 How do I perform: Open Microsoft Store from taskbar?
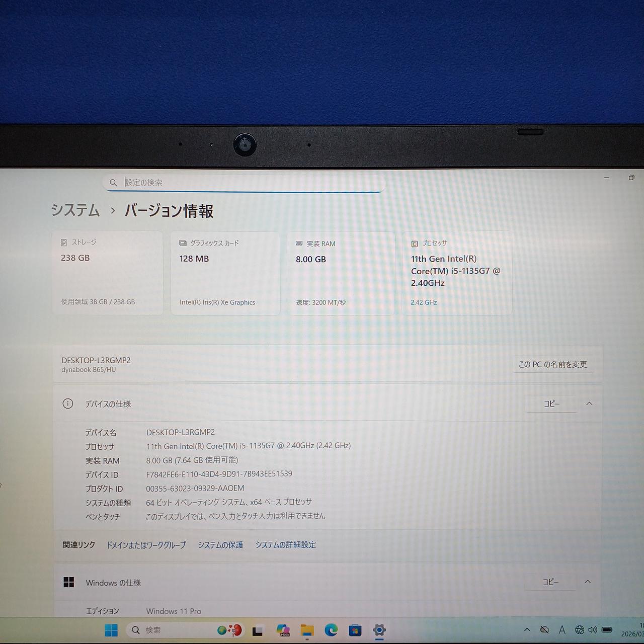(x=355, y=630)
